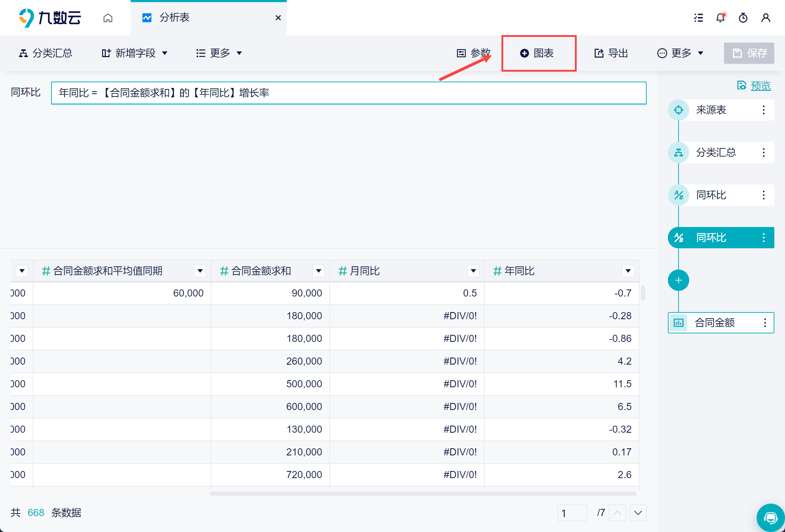The height and width of the screenshot is (532, 785).
Task: Open the notification bell
Action: point(720,18)
